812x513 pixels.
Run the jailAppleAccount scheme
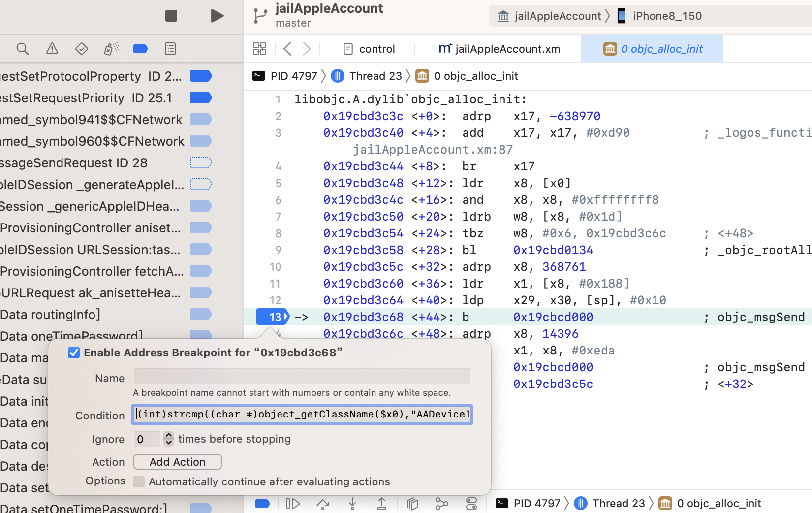pos(217,16)
